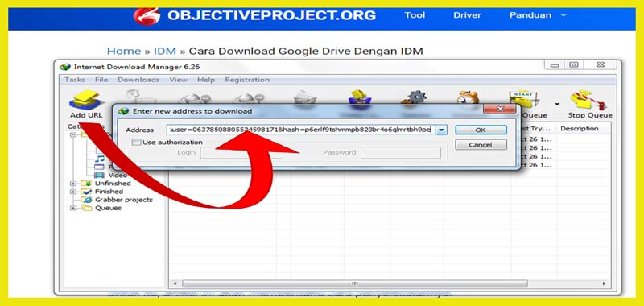
Task: Click the horizontal scrollbar left arrow
Action: (175, 283)
